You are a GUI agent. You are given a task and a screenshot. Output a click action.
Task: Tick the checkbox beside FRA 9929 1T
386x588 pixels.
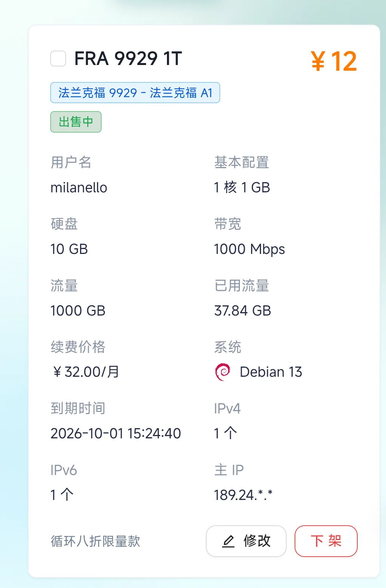(58, 59)
